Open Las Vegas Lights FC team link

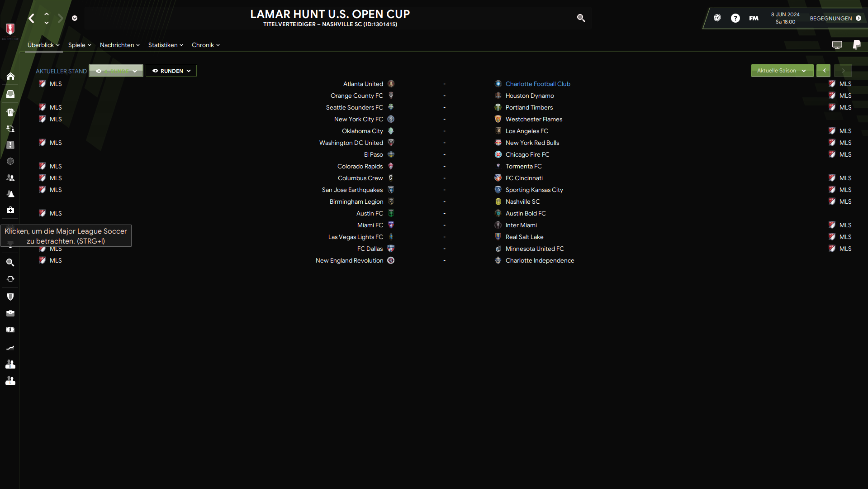coord(356,237)
